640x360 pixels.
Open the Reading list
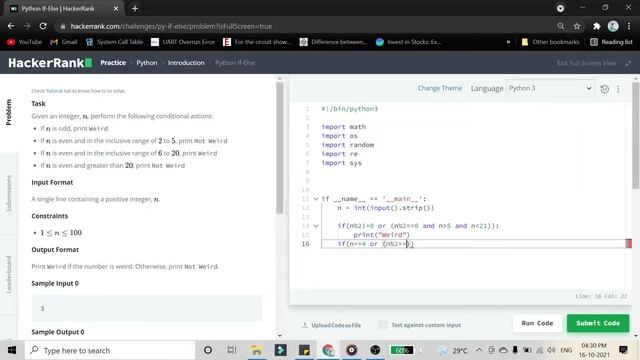pyautogui.click(x=611, y=42)
